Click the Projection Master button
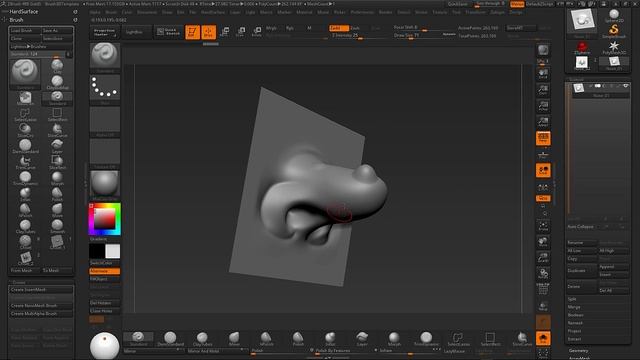Screen dimensions: 640x360 click(104, 32)
